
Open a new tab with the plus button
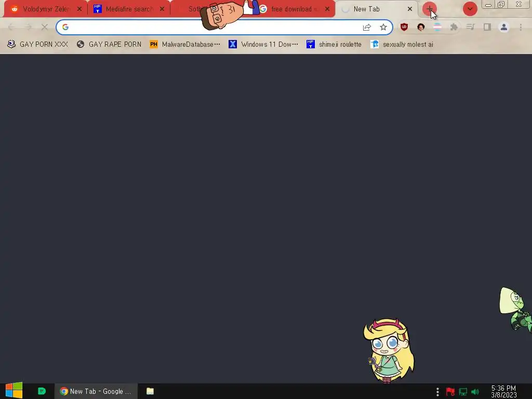coord(429,9)
